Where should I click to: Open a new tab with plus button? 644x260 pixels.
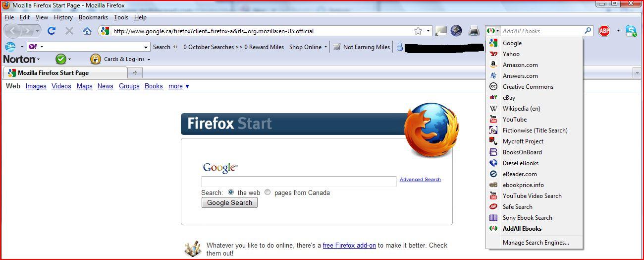[x=135, y=73]
